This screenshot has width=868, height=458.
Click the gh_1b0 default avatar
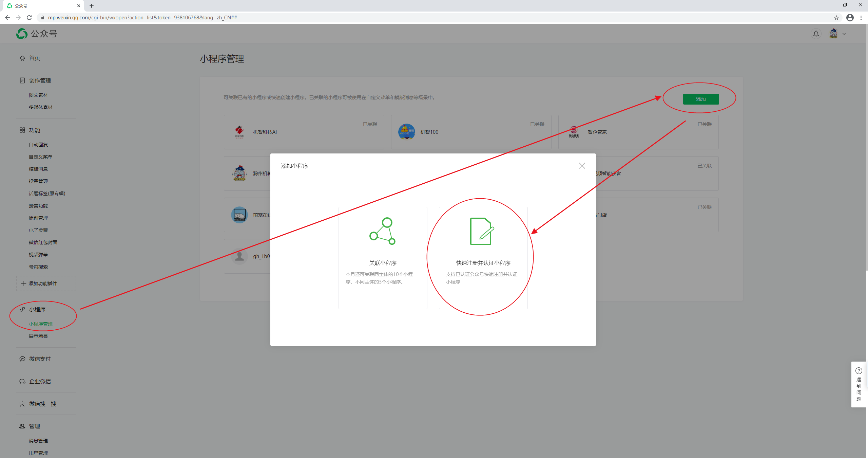pos(239,256)
